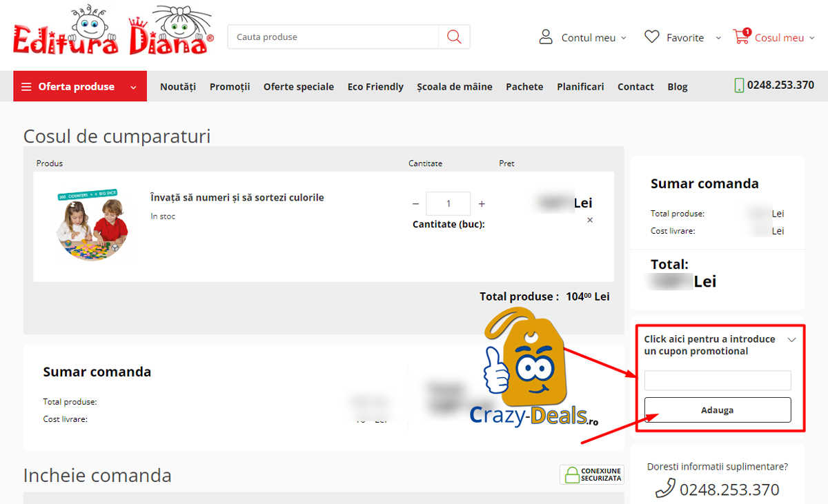
Task: Focus the Cauta produse search box
Action: (x=333, y=37)
